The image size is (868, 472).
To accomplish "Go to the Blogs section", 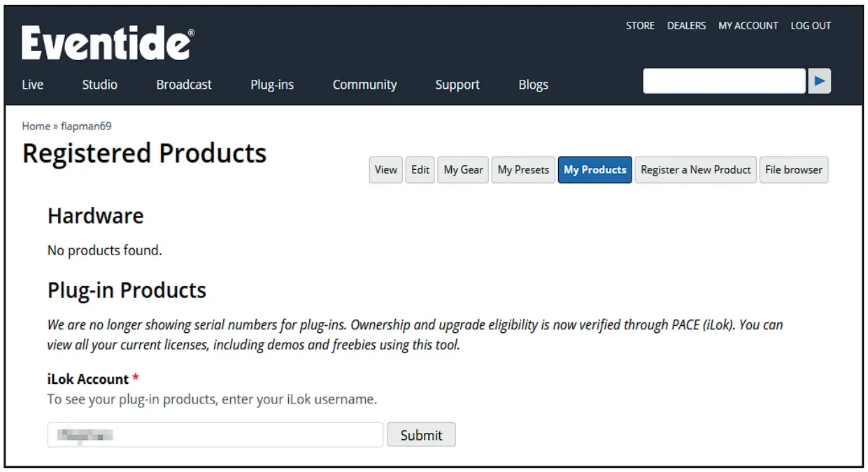I will tap(533, 85).
